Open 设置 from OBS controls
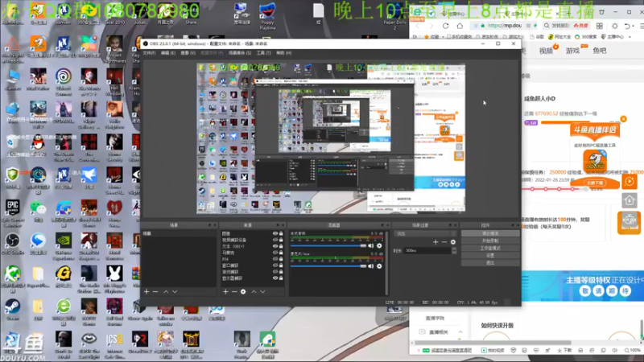Viewport: 644px width, 362px height. click(490, 255)
